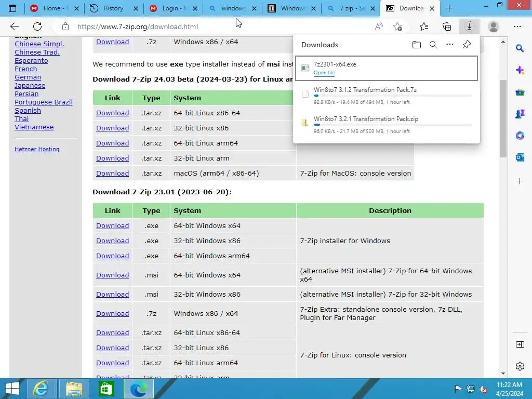Viewport: 532px width, 399px height.
Task: Open more options in Downloads panel
Action: [450, 45]
